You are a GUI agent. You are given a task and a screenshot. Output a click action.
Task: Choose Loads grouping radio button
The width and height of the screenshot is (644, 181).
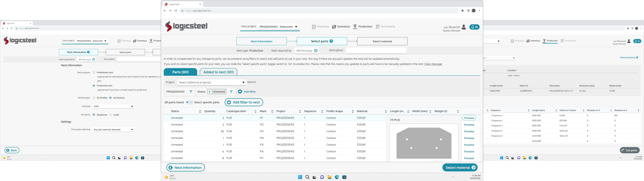110,115
